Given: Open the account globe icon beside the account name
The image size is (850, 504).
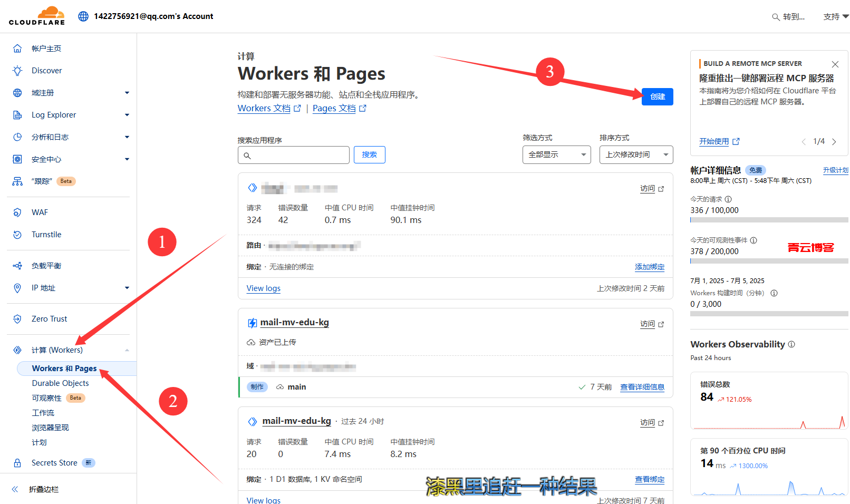Looking at the screenshot, I should 83,16.
